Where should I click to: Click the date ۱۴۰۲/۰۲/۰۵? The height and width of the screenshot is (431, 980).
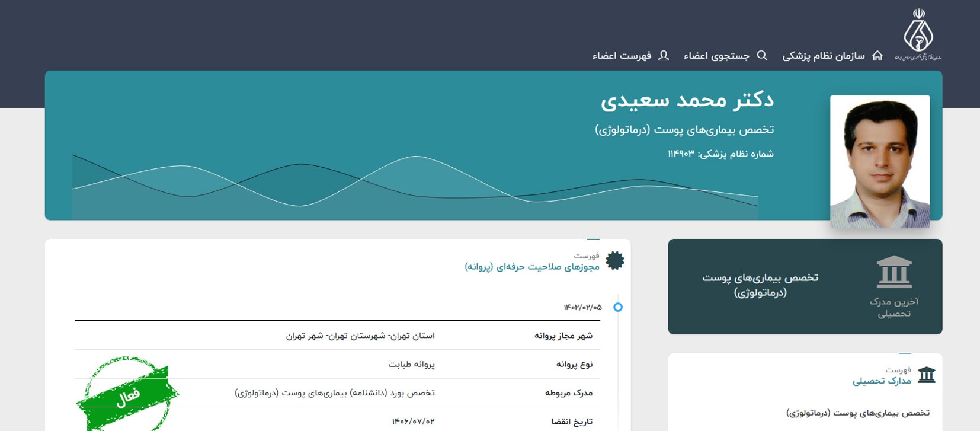582,307
